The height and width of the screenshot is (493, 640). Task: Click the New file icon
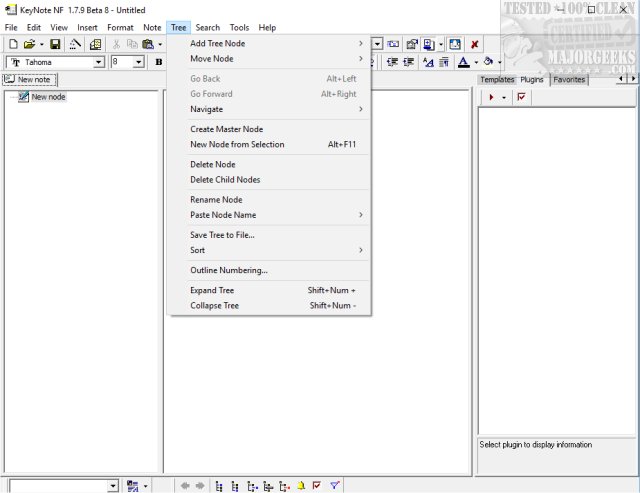(x=13, y=44)
